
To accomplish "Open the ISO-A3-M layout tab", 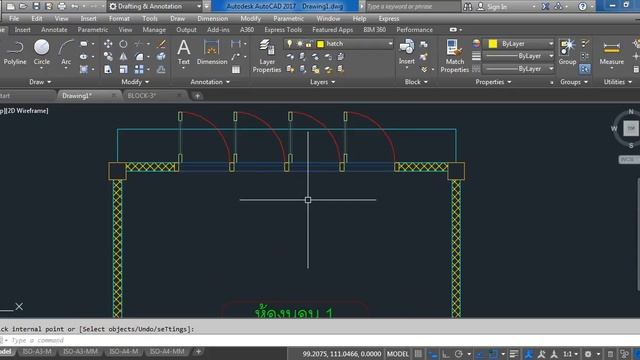I will (x=37, y=351).
